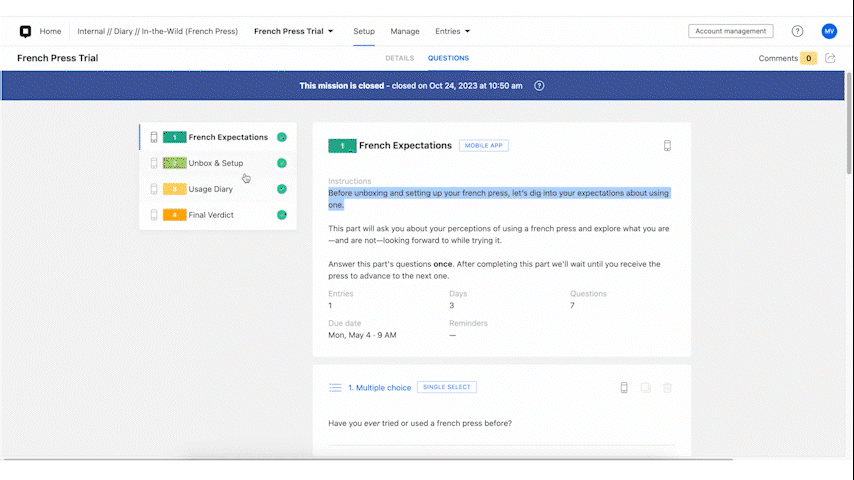Open the Entries dropdown menu
The image size is (854, 480).
tap(452, 31)
